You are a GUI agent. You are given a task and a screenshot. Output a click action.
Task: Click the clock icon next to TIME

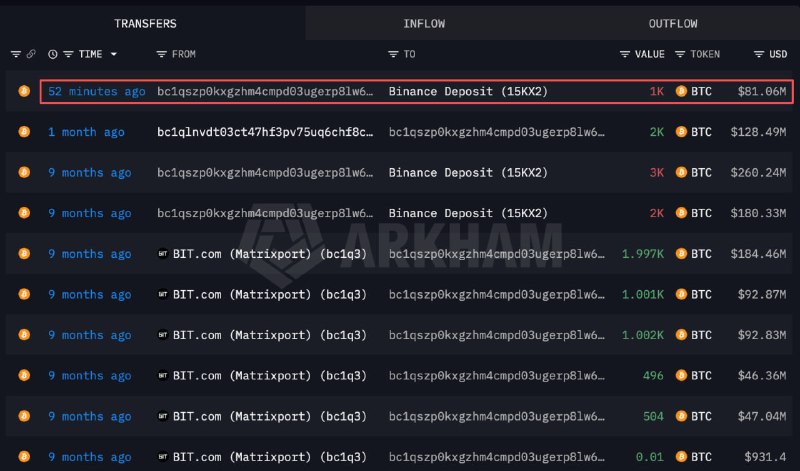[53, 54]
